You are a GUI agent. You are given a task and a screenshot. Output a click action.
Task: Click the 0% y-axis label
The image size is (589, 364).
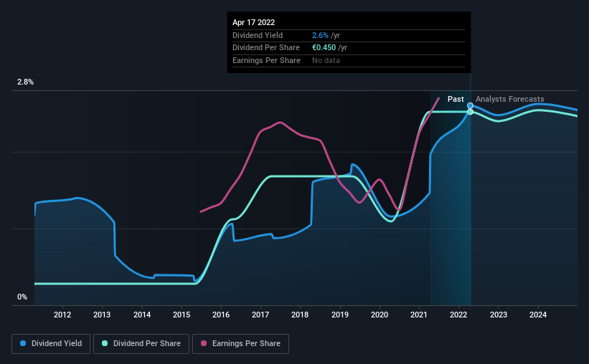(22, 297)
